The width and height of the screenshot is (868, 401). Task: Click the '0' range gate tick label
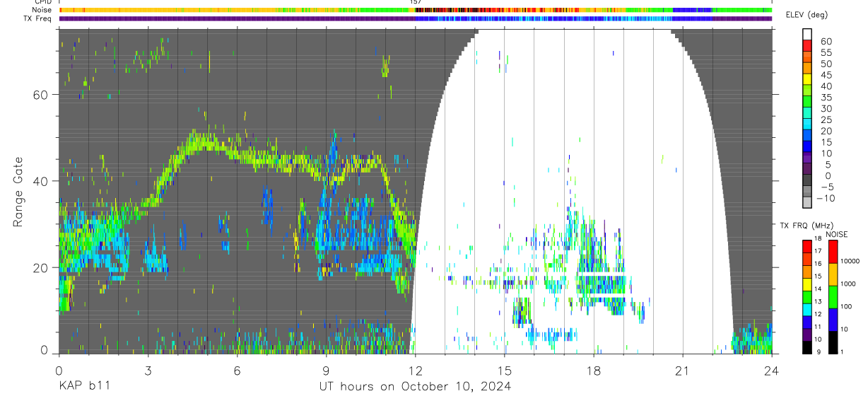(x=45, y=349)
